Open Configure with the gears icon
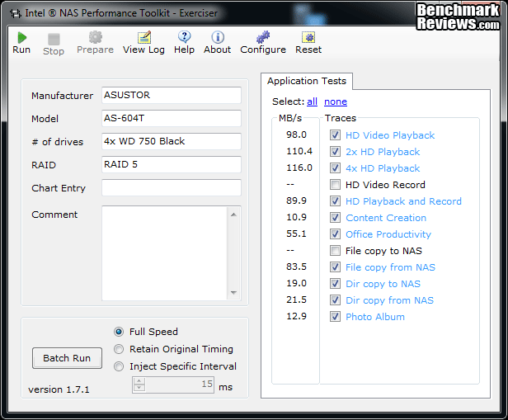This screenshot has height=420, width=508. point(263,37)
